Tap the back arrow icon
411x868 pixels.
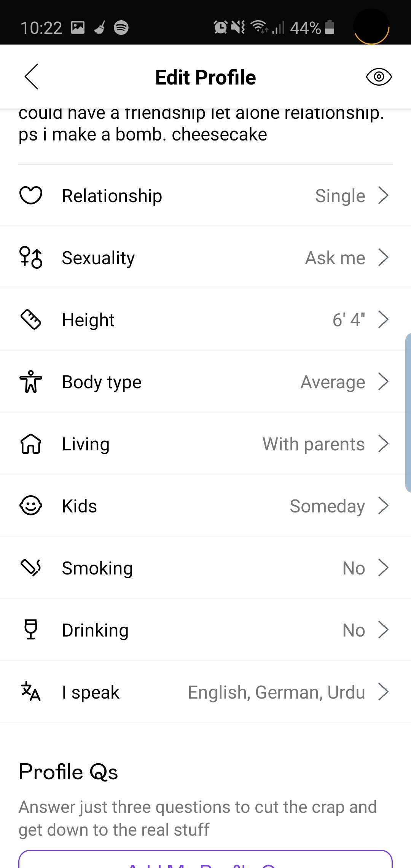tap(31, 77)
